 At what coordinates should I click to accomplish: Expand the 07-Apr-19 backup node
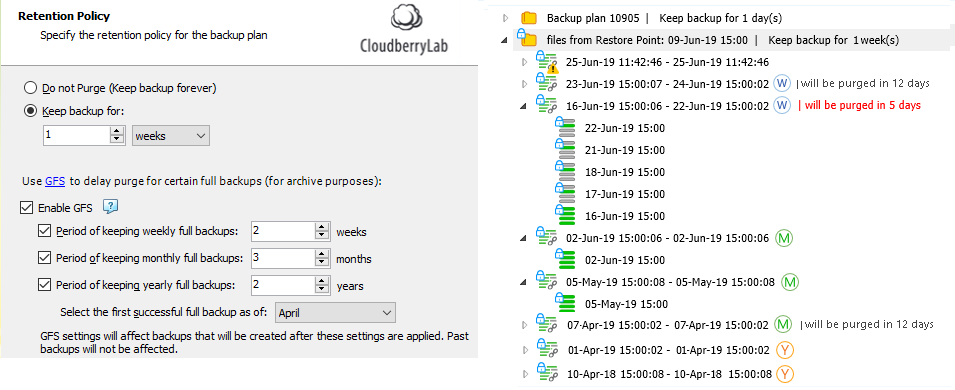pyautogui.click(x=523, y=325)
